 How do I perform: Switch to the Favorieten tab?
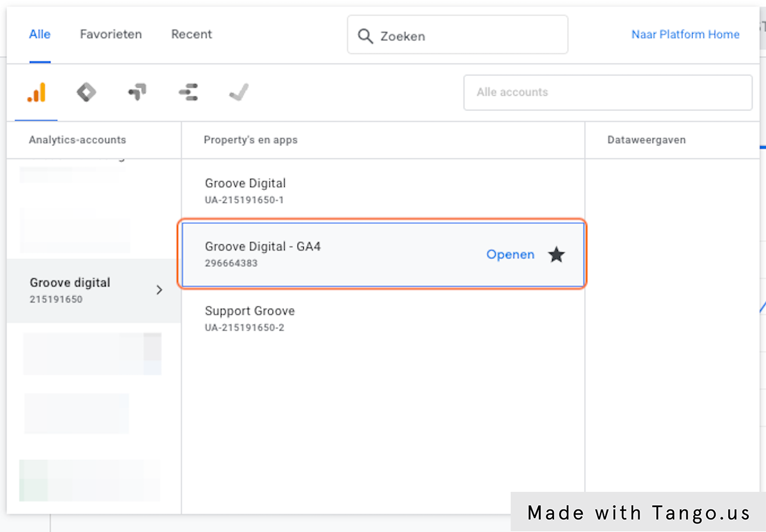[x=111, y=34]
